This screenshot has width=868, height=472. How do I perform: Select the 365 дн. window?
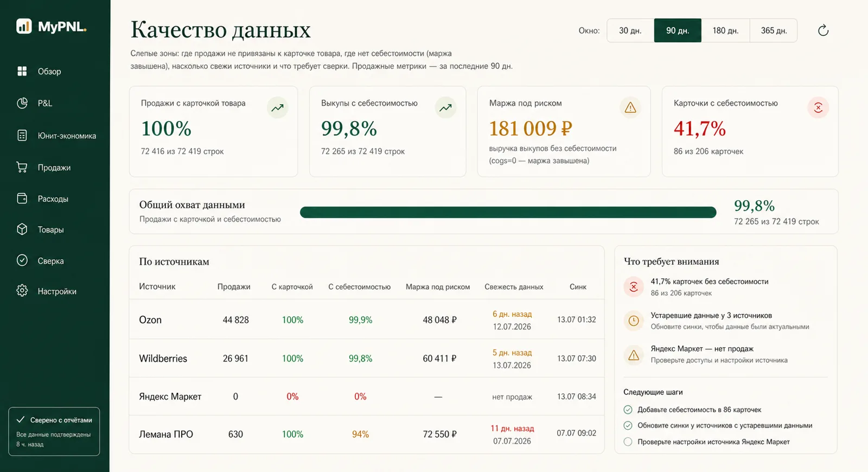[x=774, y=30]
